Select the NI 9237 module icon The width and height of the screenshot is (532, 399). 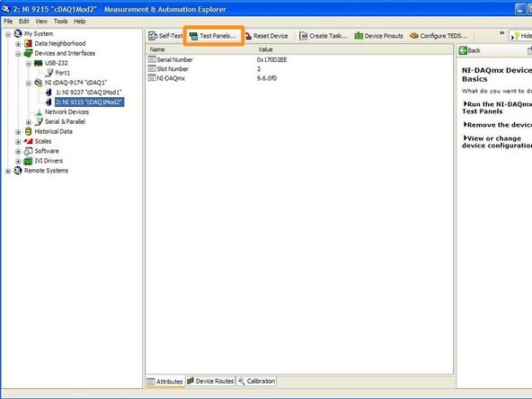pyautogui.click(x=49, y=93)
